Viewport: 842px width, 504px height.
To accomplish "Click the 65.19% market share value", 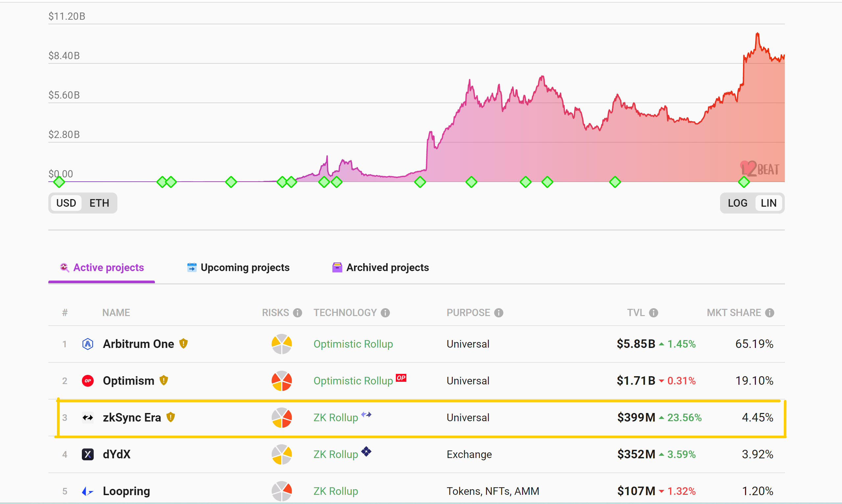I will click(755, 344).
